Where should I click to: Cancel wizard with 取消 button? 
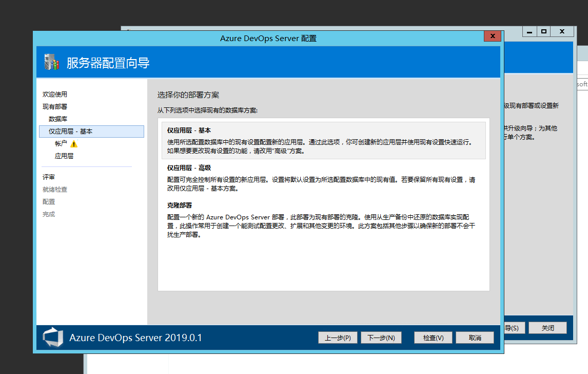tap(475, 338)
